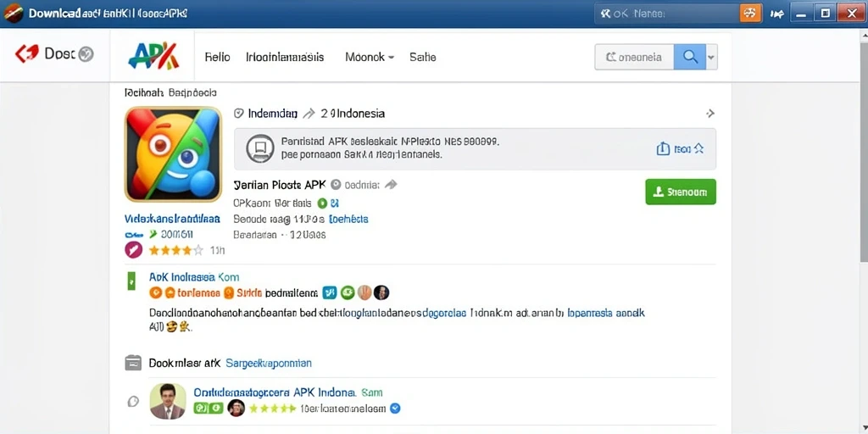Click the monitor icon in notice banner
868x434 pixels.
pyautogui.click(x=259, y=148)
